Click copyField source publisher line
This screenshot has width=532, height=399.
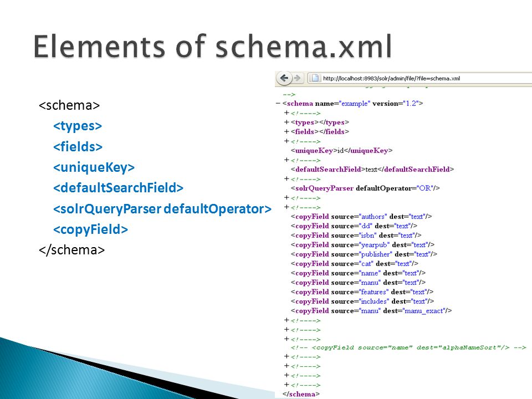(x=364, y=254)
